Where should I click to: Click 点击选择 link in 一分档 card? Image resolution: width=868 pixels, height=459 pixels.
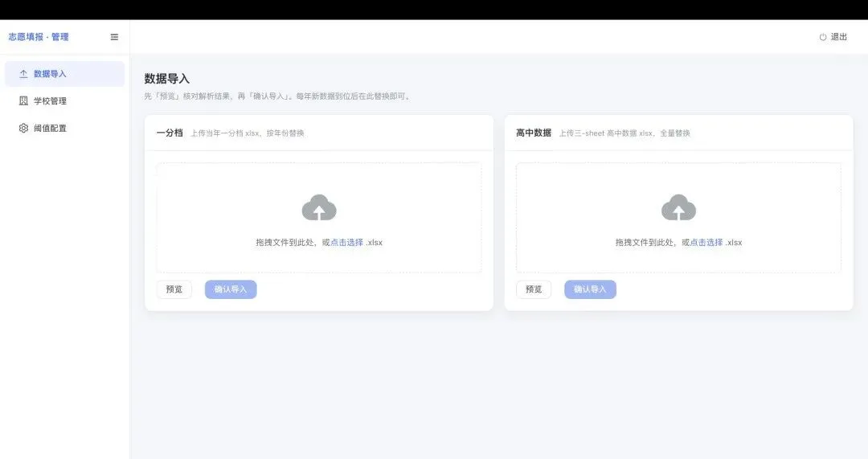[346, 243]
